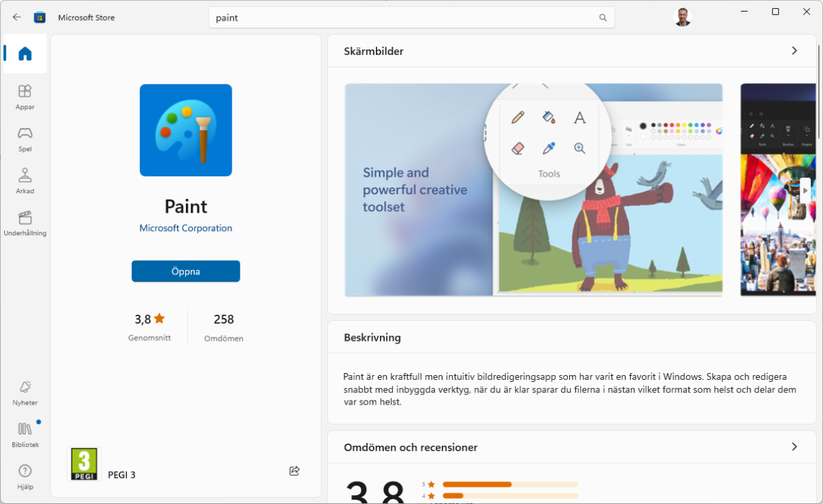Click the 5-star rating bar
This screenshot has width=823, height=504.
tap(510, 484)
